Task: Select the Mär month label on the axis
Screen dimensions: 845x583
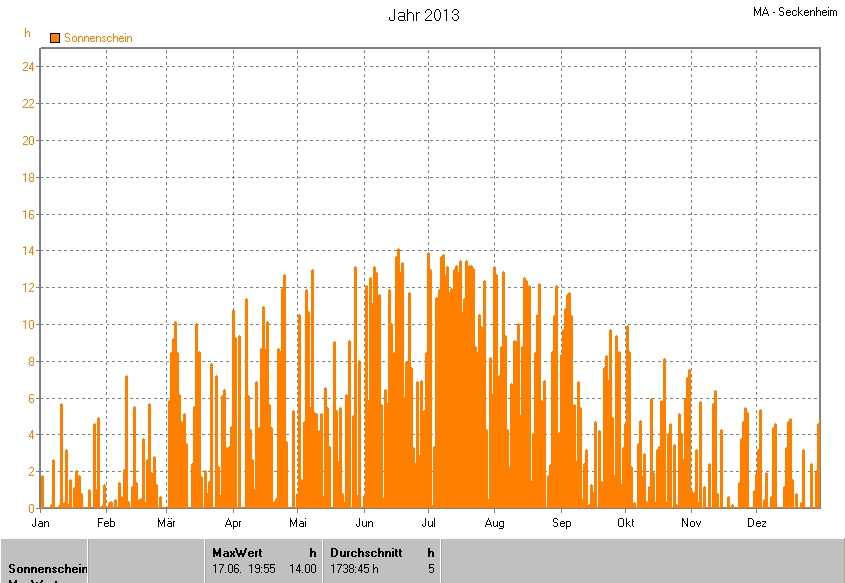Action: pos(167,523)
